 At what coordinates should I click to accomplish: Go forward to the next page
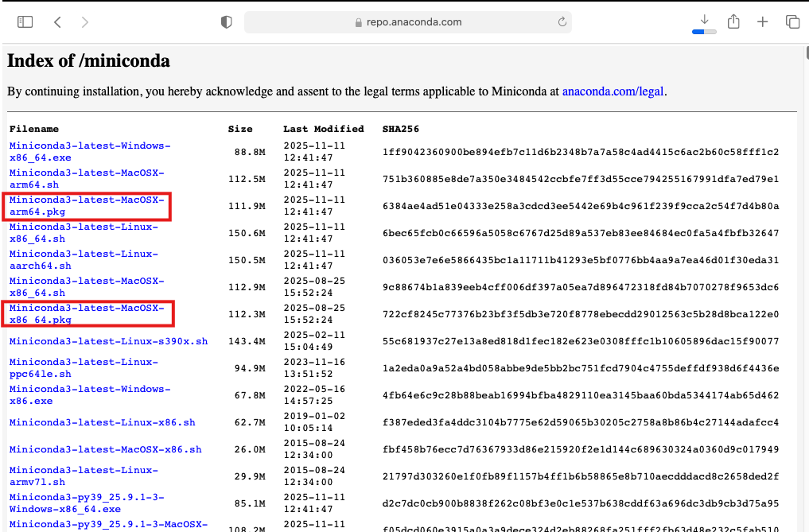tap(85, 22)
